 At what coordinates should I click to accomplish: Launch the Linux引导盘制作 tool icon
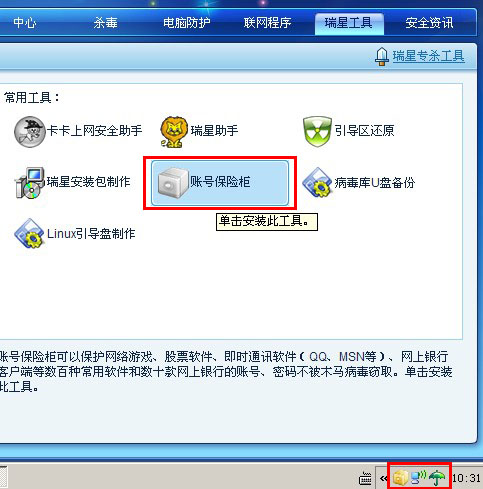pyautogui.click(x=29, y=233)
